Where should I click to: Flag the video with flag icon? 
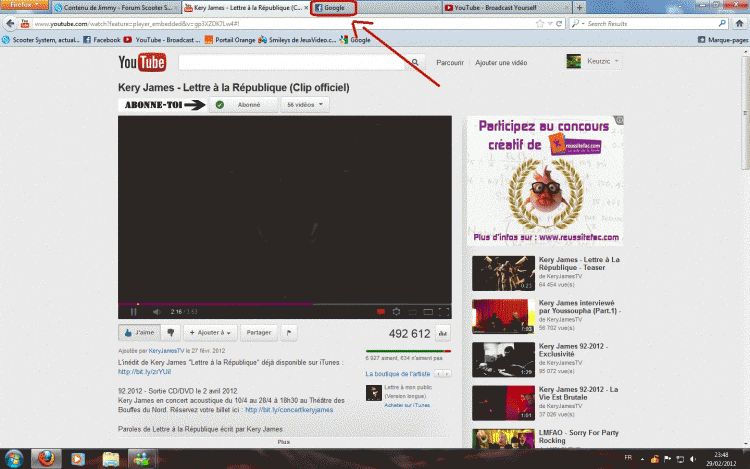[x=289, y=332]
